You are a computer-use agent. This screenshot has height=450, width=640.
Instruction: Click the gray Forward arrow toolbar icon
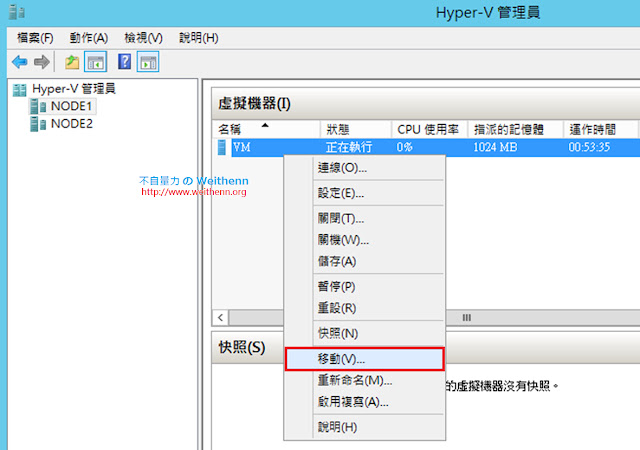[42, 62]
